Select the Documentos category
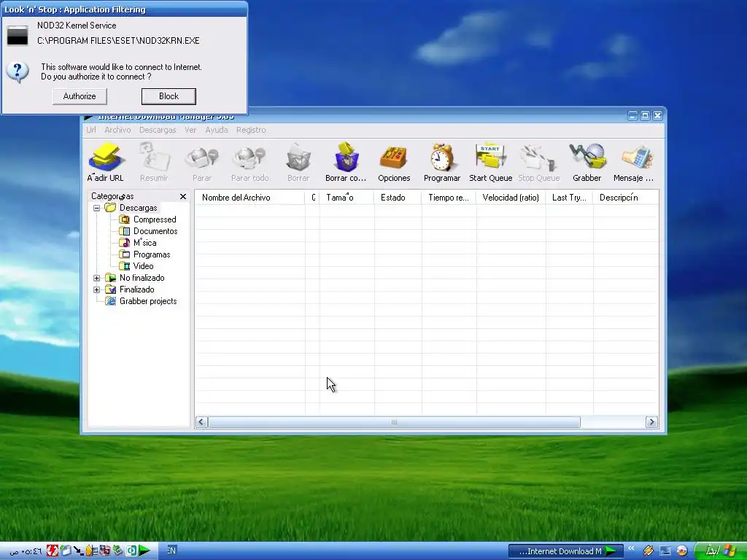The height and width of the screenshot is (560, 747). click(x=155, y=231)
